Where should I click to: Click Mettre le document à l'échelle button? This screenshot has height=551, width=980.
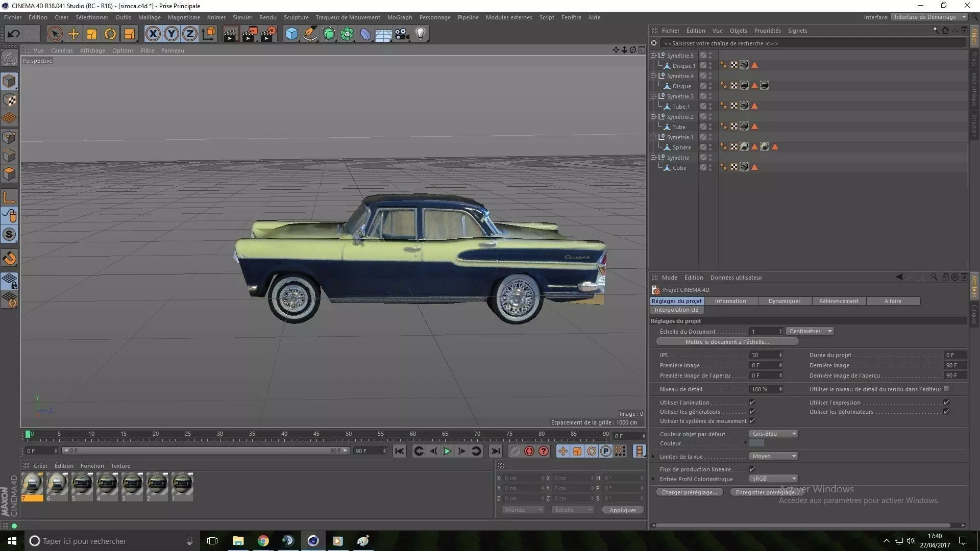pos(727,342)
